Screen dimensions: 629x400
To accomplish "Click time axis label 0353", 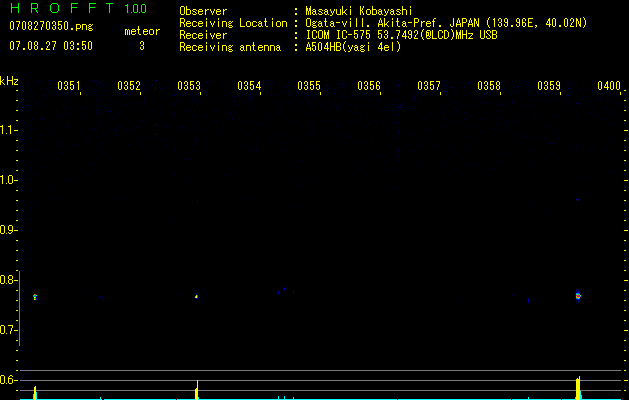I will [x=189, y=86].
